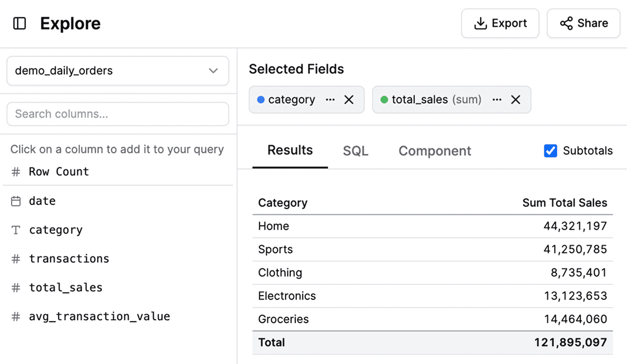Sort by Sum Total Sales column header
The width and height of the screenshot is (627, 364).
(564, 203)
